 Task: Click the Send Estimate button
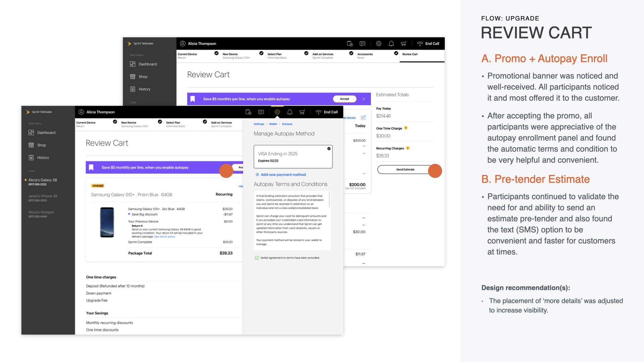[405, 170]
